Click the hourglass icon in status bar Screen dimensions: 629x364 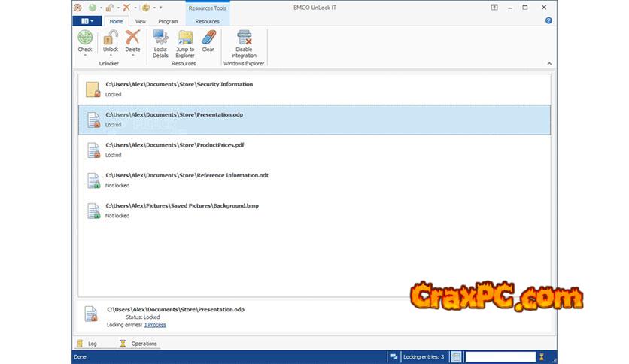pyautogui.click(x=540, y=356)
